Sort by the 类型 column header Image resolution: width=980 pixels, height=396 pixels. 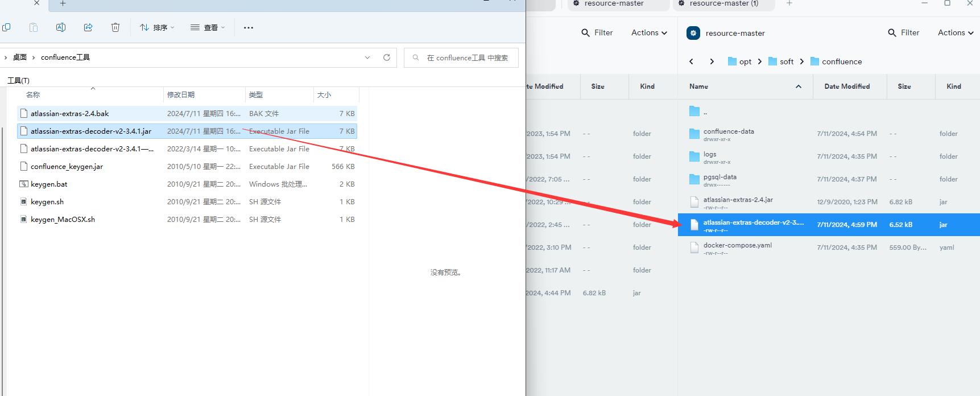tap(256, 95)
